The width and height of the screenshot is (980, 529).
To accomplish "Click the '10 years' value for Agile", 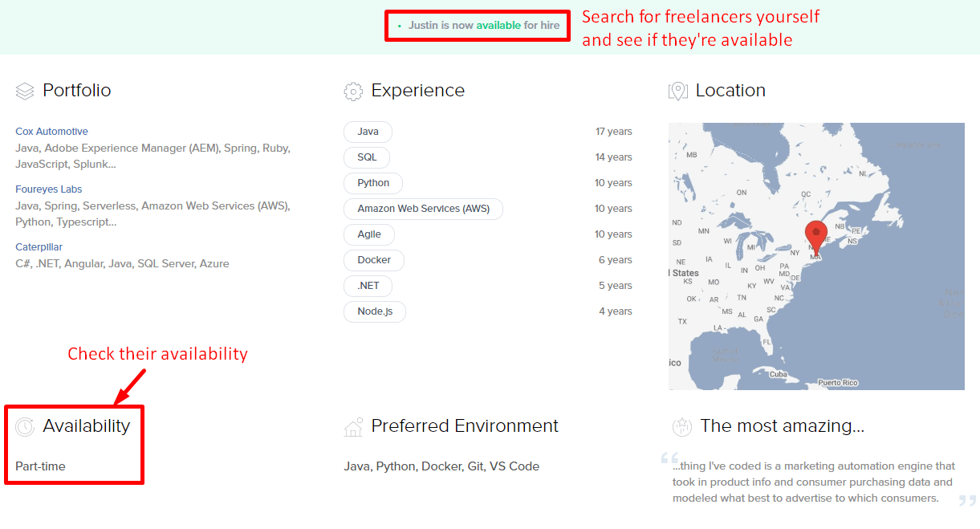I will coord(613,234).
